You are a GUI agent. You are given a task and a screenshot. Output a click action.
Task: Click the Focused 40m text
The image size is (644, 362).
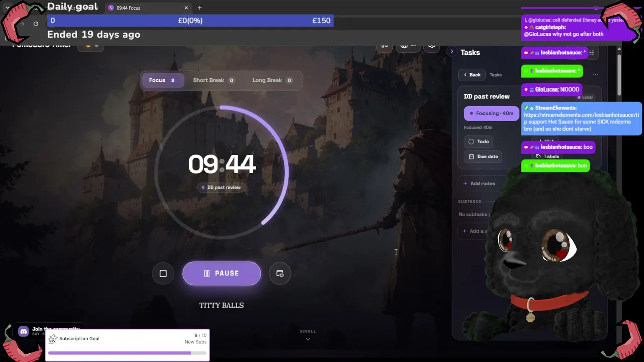pyautogui.click(x=478, y=128)
